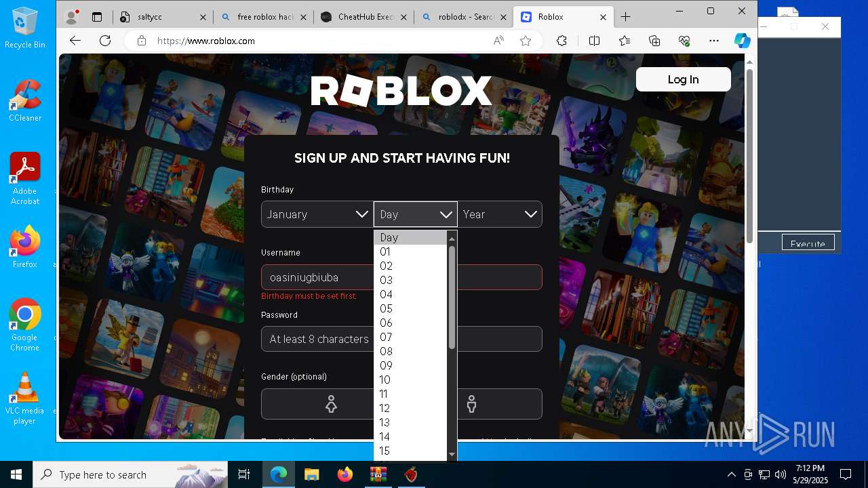Image resolution: width=868 pixels, height=488 pixels.
Task: Choose day 12 from the list
Action: tap(410, 408)
